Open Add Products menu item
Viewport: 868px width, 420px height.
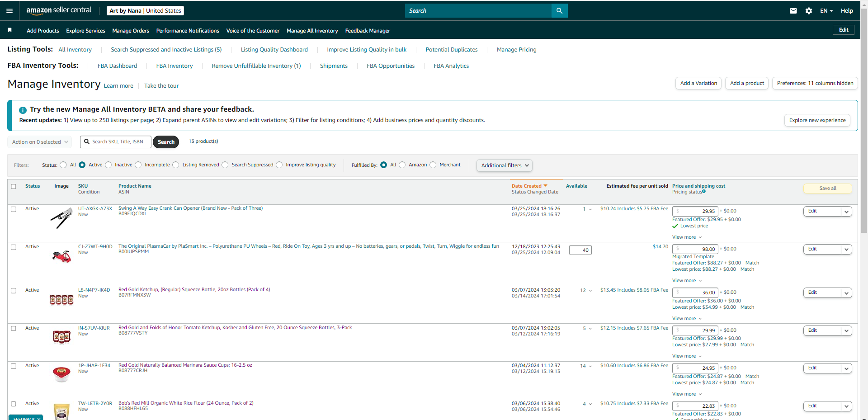pos(43,31)
